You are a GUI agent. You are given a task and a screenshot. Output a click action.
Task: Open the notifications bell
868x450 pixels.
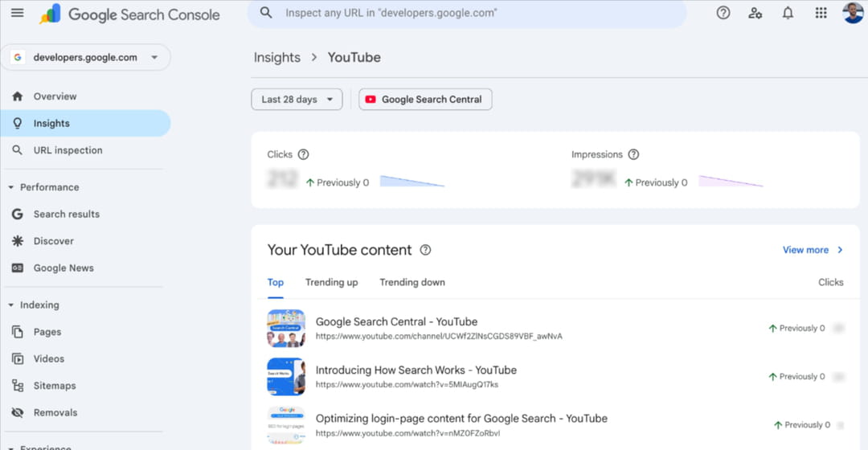(x=788, y=14)
